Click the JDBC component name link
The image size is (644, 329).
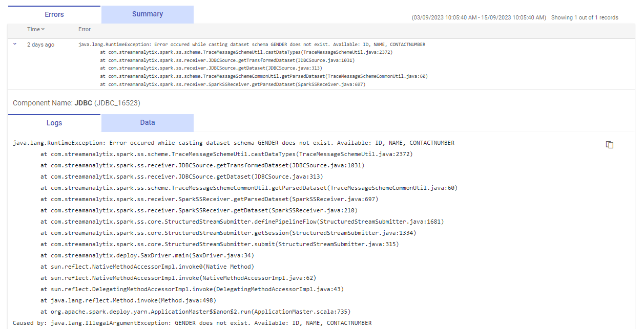click(85, 103)
